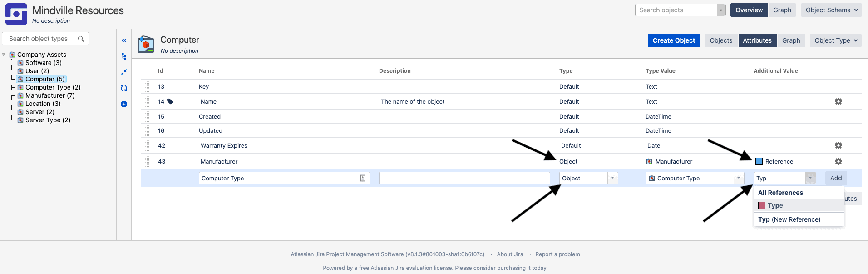Choose the Type reference suggestion
Image resolution: width=868 pixels, height=274 pixels.
pyautogui.click(x=799, y=205)
